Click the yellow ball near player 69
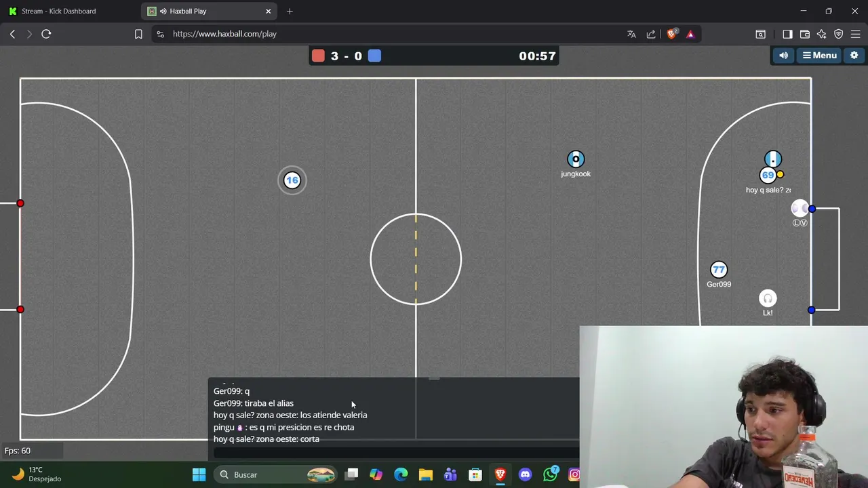Image resolution: width=868 pixels, height=488 pixels. pos(780,175)
